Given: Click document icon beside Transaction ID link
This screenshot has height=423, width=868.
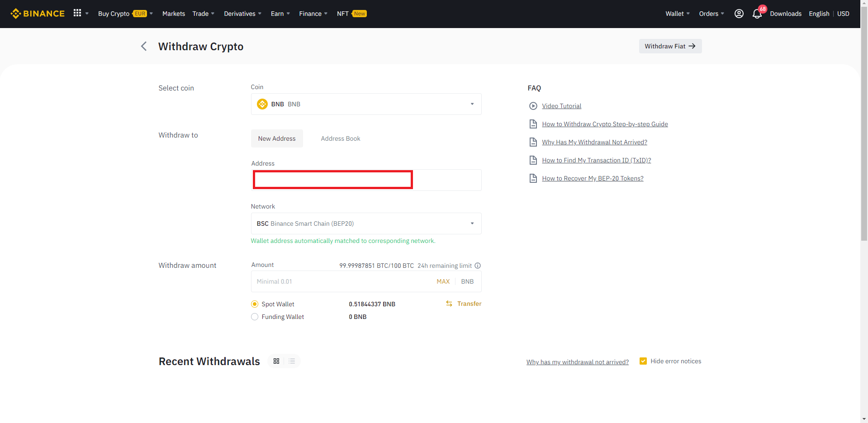Looking at the screenshot, I should coord(533,160).
